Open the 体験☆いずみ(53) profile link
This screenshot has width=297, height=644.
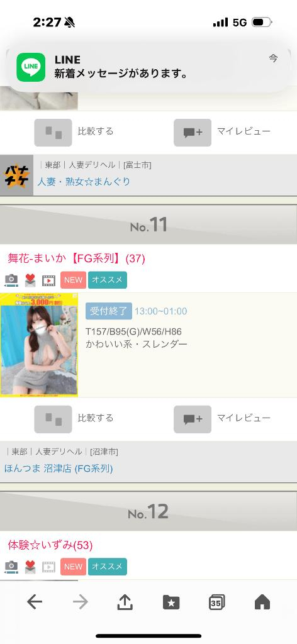[50, 545]
